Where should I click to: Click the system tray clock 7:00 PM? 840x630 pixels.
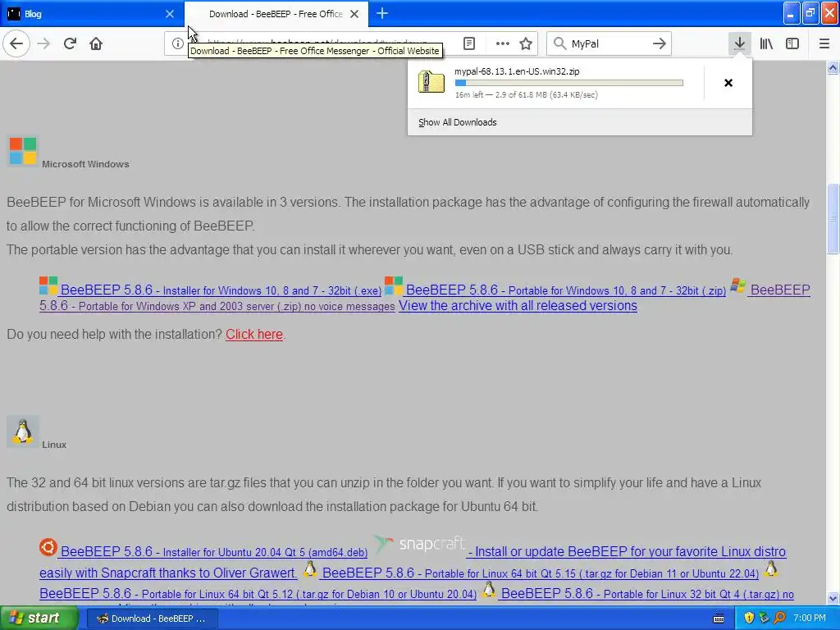click(810, 618)
